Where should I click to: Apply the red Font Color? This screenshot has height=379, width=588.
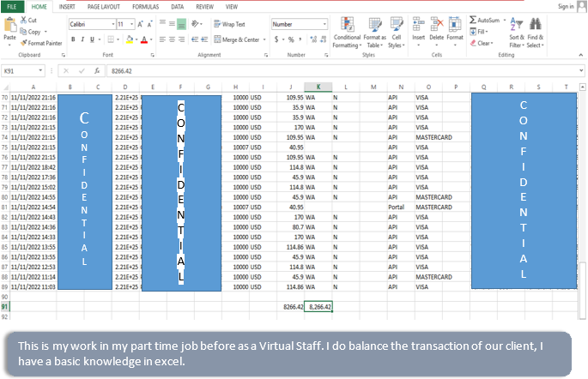tap(144, 39)
